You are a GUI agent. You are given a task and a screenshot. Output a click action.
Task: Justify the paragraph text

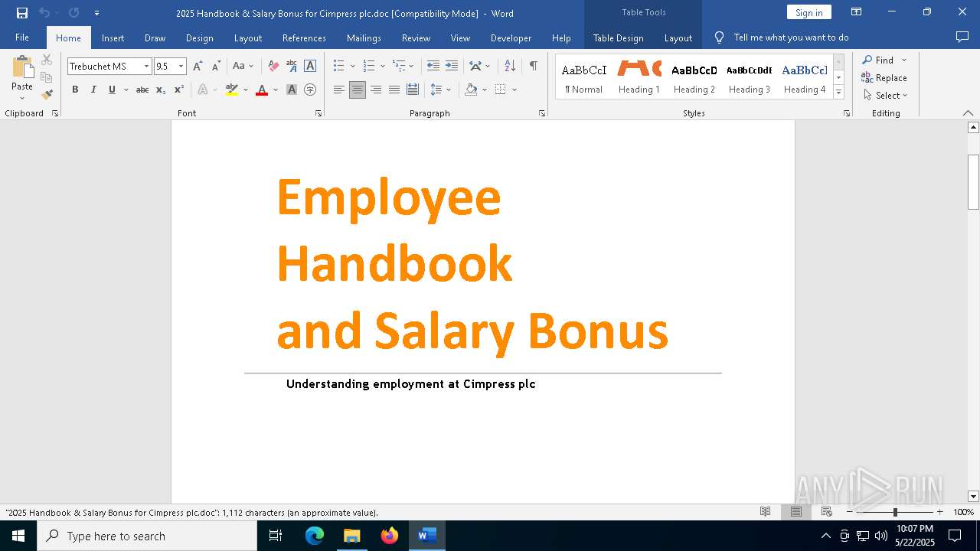pos(394,90)
